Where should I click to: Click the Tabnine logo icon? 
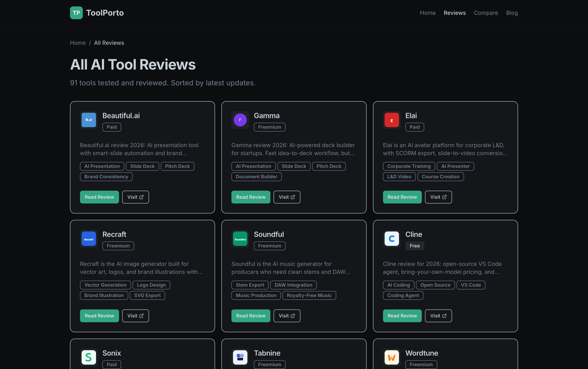point(240,357)
